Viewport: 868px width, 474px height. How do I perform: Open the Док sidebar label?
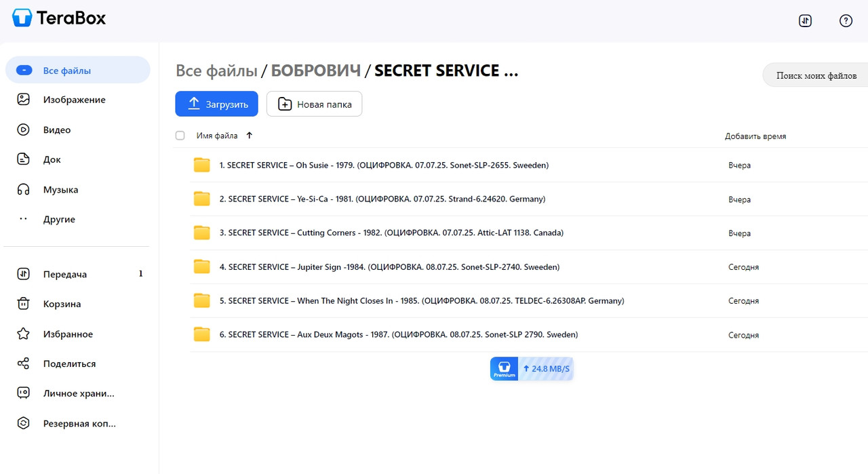(52, 159)
